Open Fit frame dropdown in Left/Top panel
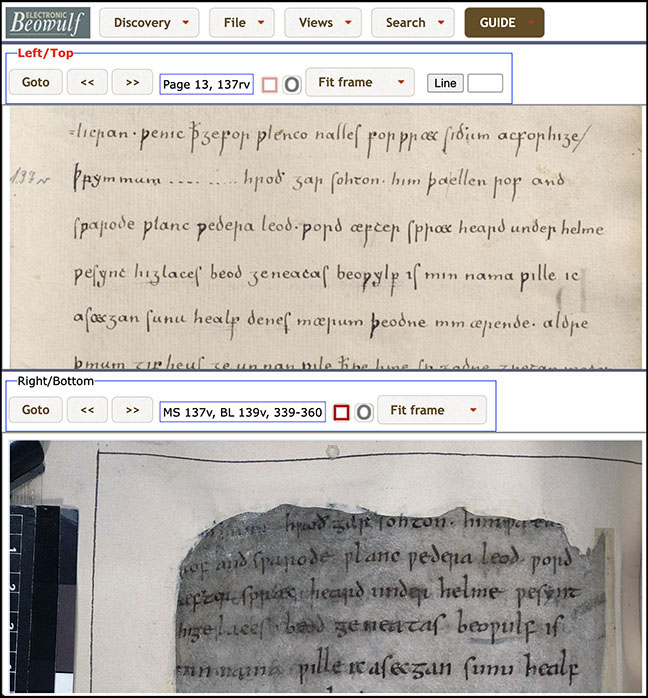The width and height of the screenshot is (648, 698). 360,82
